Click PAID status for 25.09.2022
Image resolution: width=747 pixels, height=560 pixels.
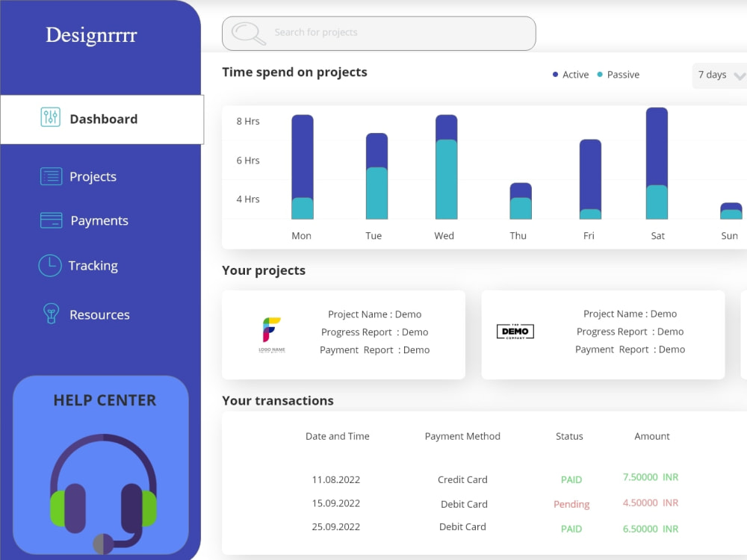tap(571, 529)
